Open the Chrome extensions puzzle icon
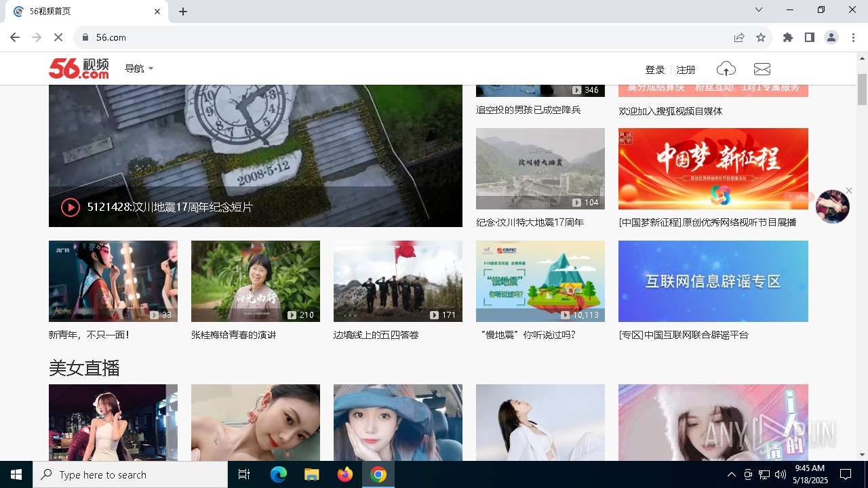This screenshot has width=868, height=488. [788, 37]
